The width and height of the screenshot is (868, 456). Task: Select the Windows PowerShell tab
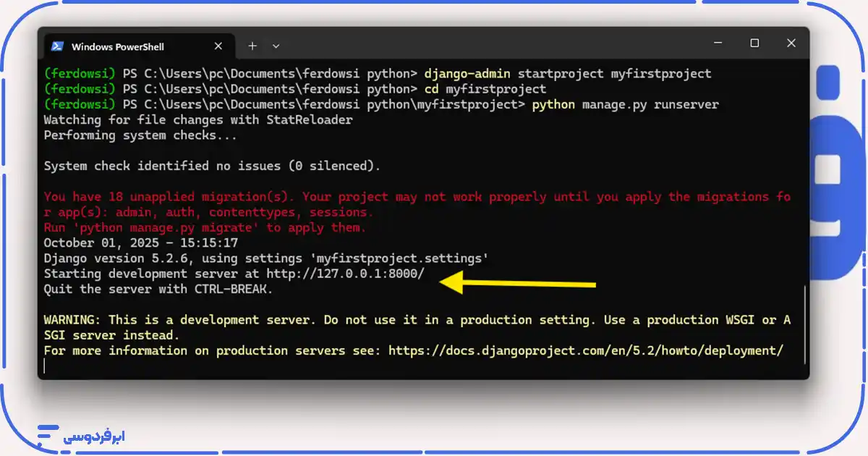pos(118,46)
